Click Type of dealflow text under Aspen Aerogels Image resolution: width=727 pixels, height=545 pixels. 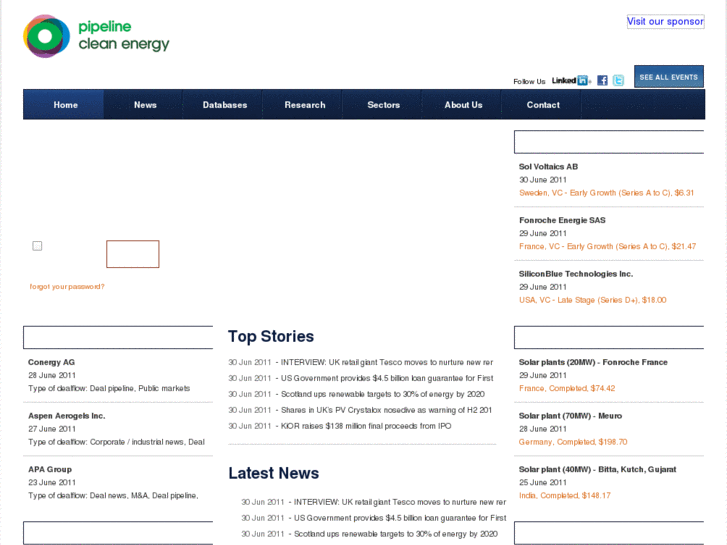[116, 442]
